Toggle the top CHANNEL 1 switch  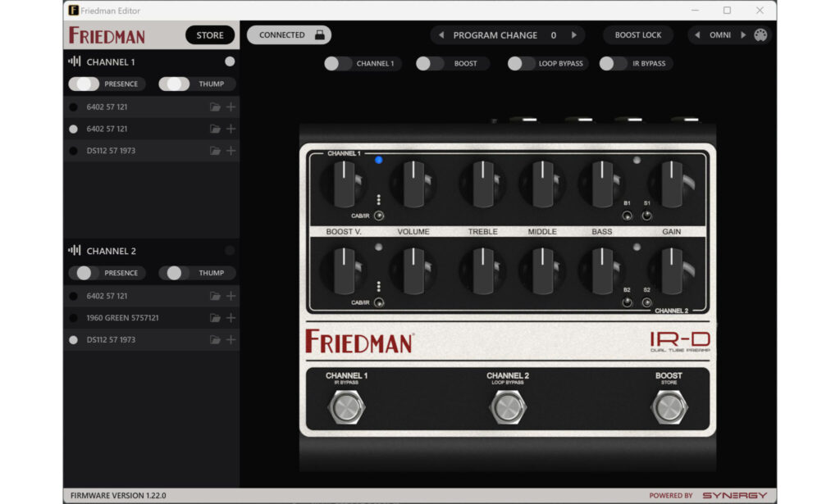point(337,64)
